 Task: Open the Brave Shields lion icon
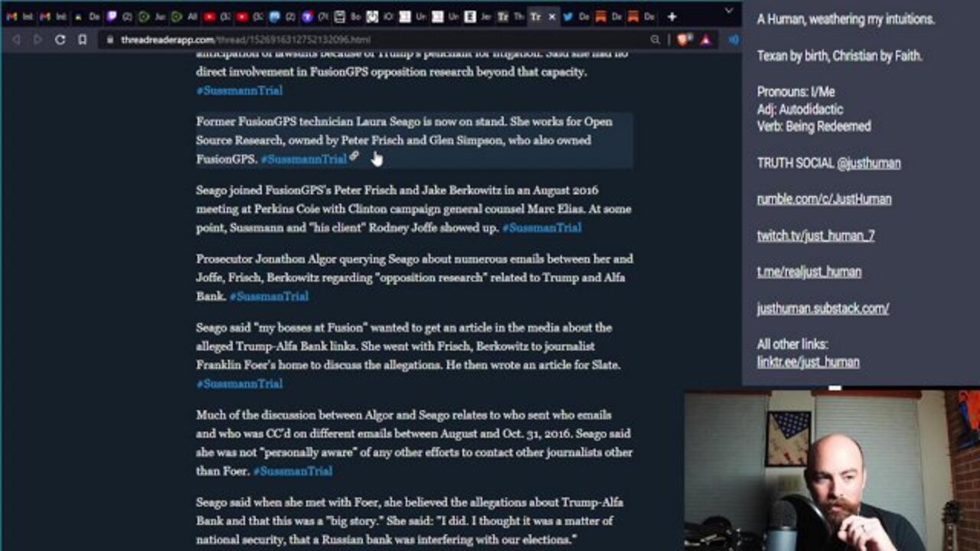coord(683,40)
